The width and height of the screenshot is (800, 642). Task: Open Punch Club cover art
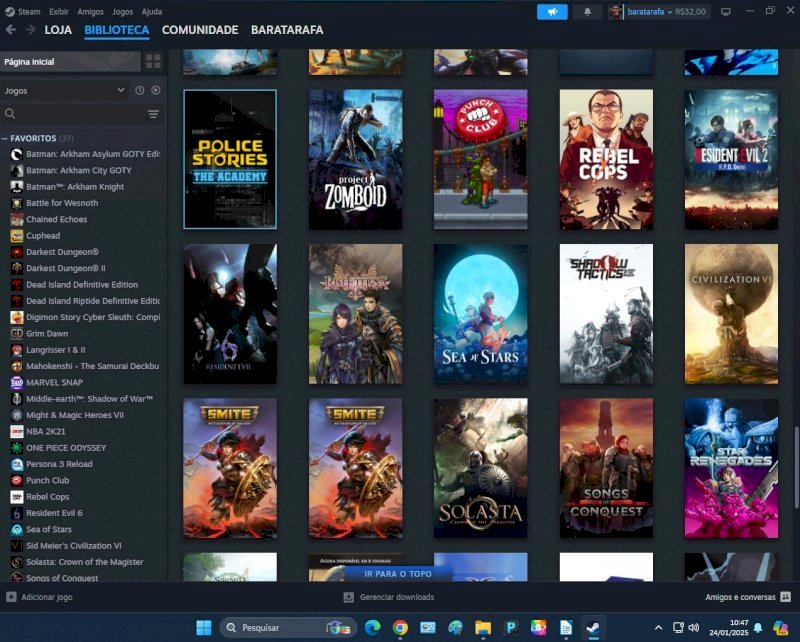[481, 159]
